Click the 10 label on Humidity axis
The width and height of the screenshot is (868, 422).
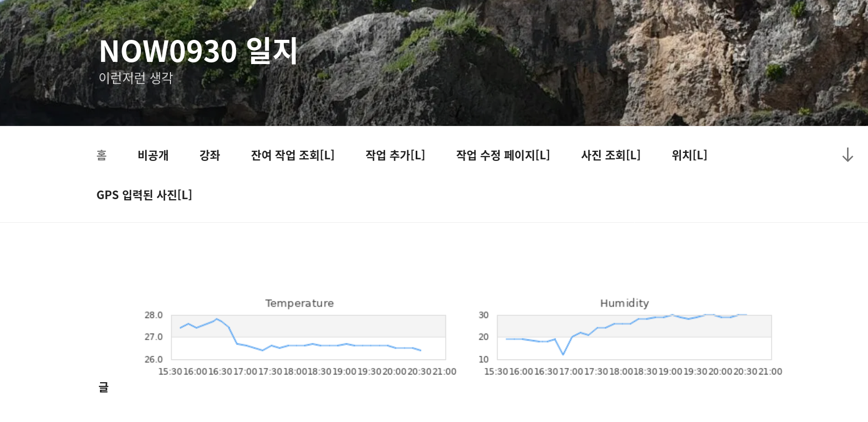tap(483, 360)
